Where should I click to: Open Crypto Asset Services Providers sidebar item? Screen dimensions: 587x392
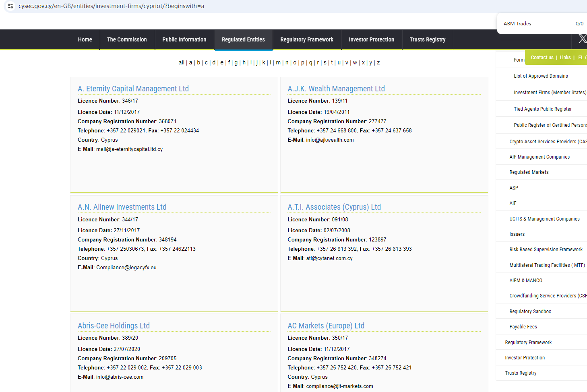pyautogui.click(x=548, y=142)
